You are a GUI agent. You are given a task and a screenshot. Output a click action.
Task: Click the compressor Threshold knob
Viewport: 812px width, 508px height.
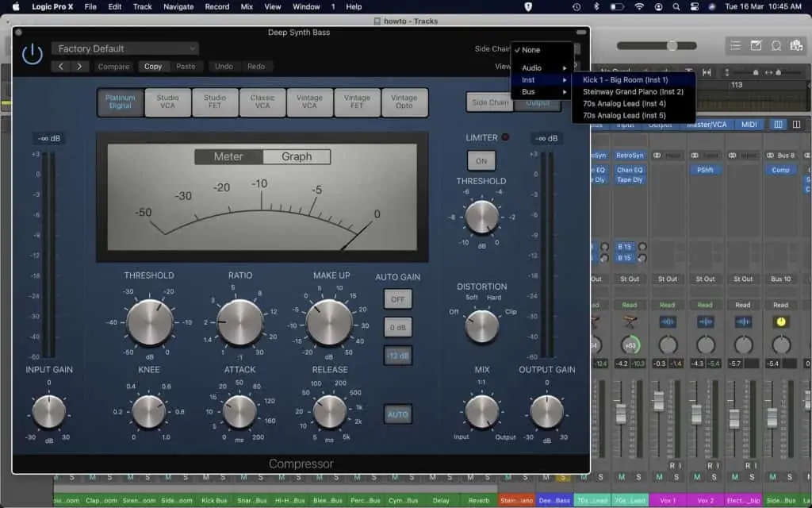tap(150, 322)
